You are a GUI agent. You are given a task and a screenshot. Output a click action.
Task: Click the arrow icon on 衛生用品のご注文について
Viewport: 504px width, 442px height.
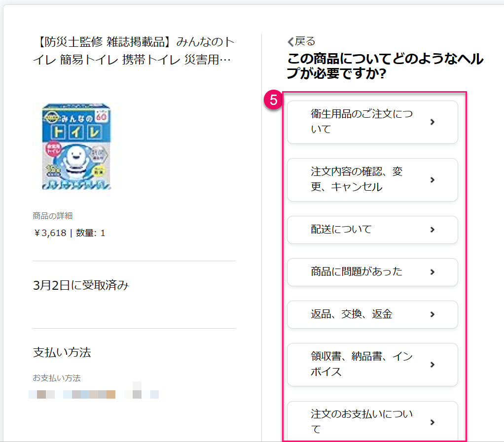coord(432,122)
